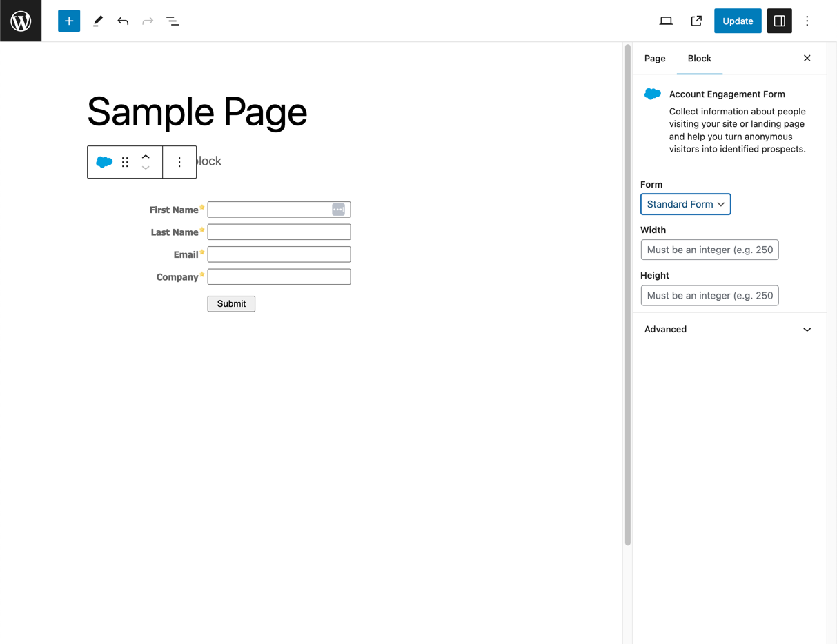The image size is (837, 644).
Task: Open the block Options three-dot menu
Action: pyautogui.click(x=179, y=162)
